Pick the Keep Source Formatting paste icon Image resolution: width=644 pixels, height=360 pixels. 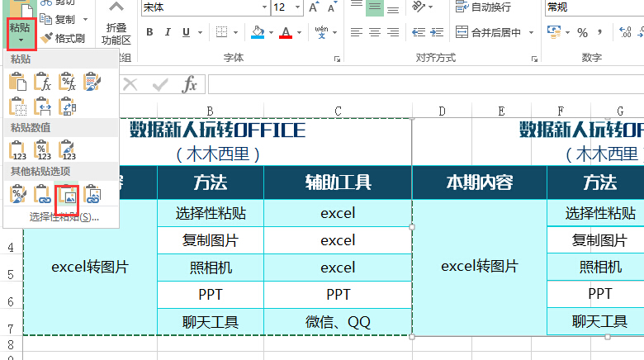click(92, 82)
